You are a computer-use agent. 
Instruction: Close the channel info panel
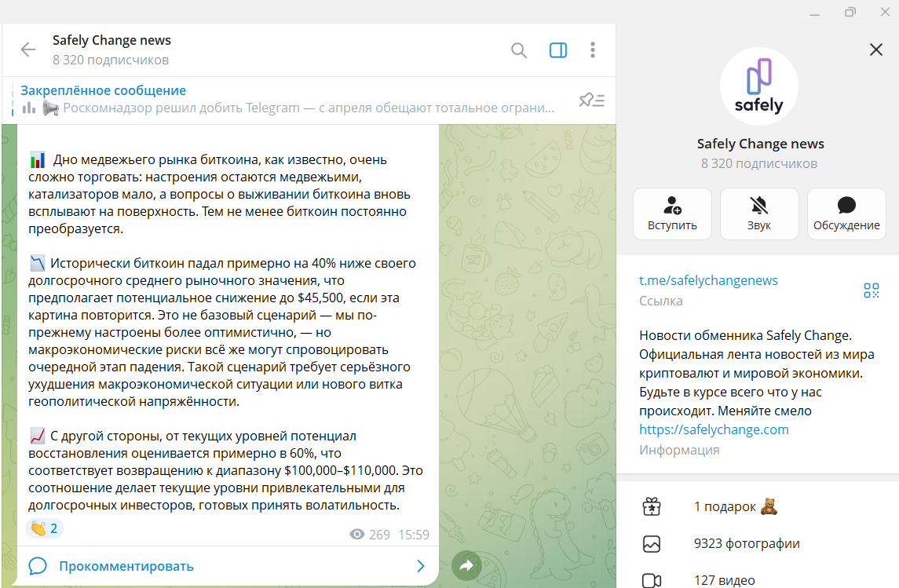tap(876, 50)
